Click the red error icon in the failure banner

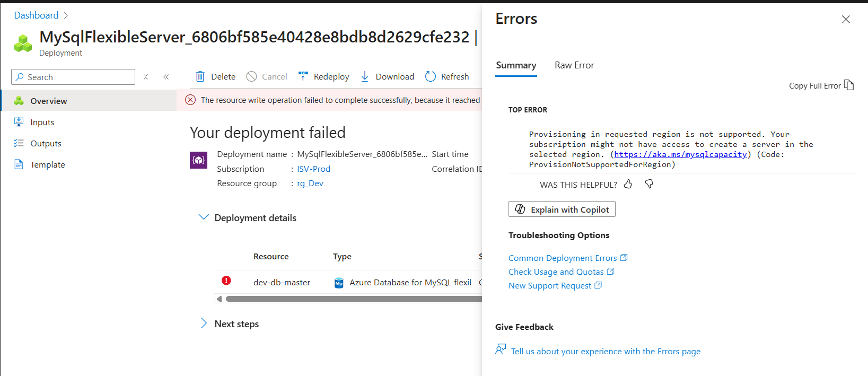190,100
